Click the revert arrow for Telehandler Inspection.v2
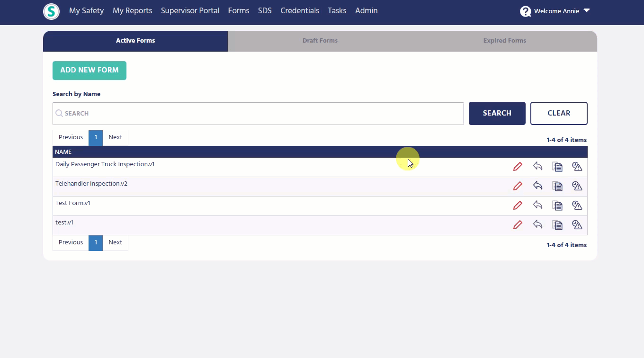This screenshot has width=644, height=358. pyautogui.click(x=537, y=186)
